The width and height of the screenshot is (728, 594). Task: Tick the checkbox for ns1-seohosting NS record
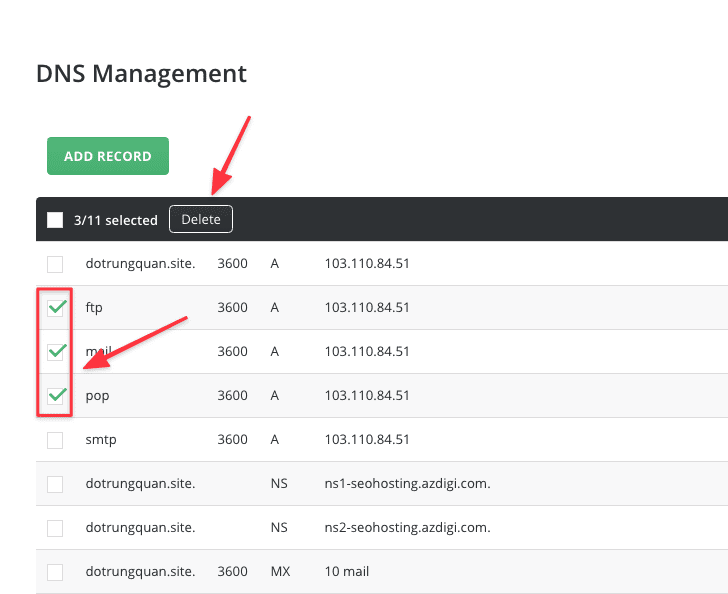pyautogui.click(x=55, y=484)
